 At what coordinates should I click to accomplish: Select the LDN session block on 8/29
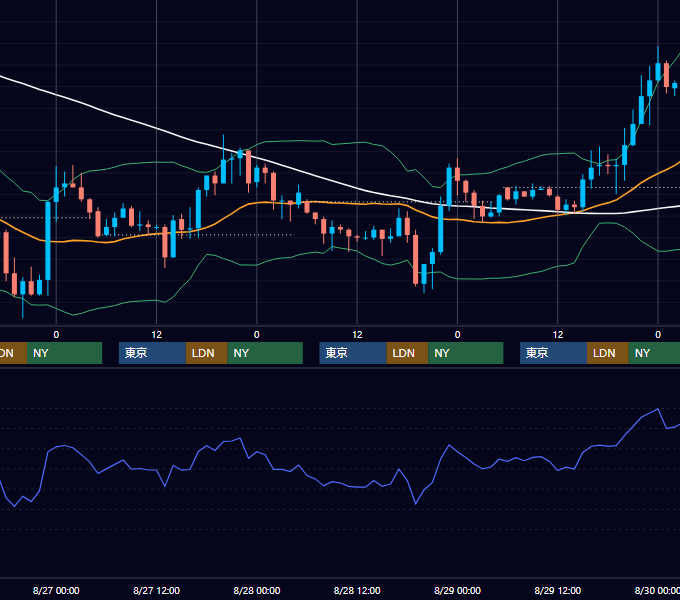point(608,353)
